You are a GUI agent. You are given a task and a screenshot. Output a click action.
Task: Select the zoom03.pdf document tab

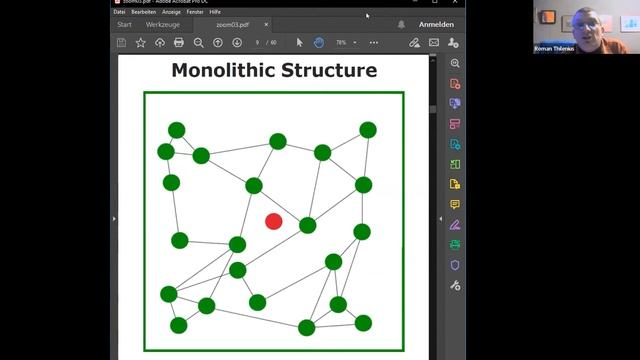(232, 24)
